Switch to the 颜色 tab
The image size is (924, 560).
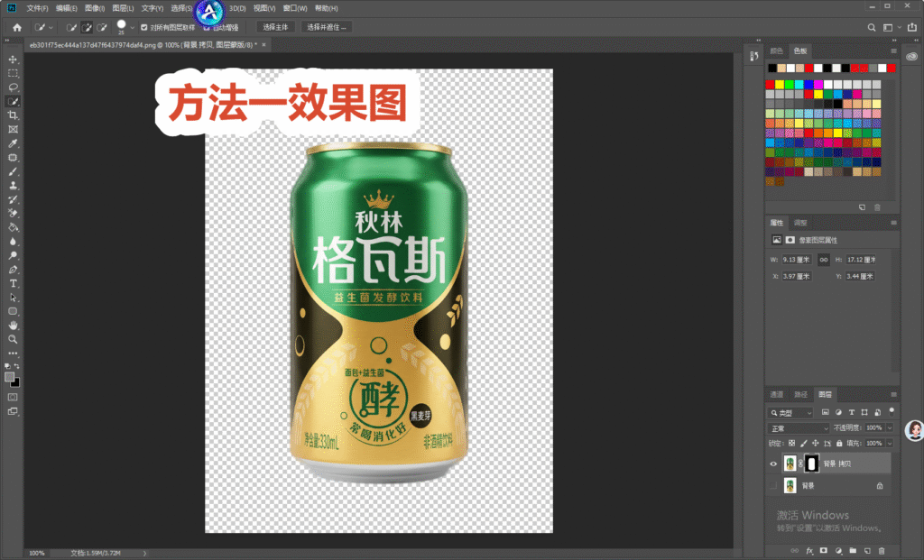[x=777, y=51]
